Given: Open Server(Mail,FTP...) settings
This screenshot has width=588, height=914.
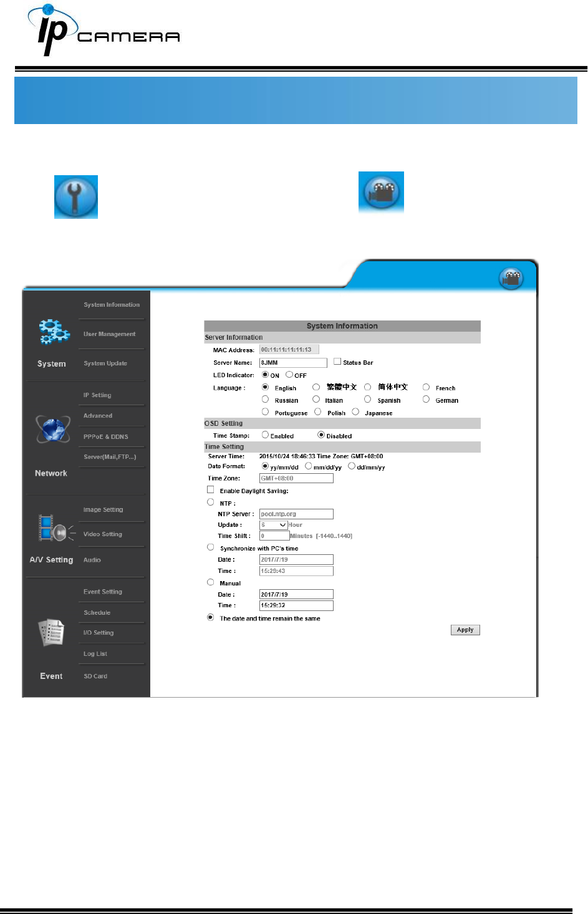Looking at the screenshot, I should pos(110,457).
